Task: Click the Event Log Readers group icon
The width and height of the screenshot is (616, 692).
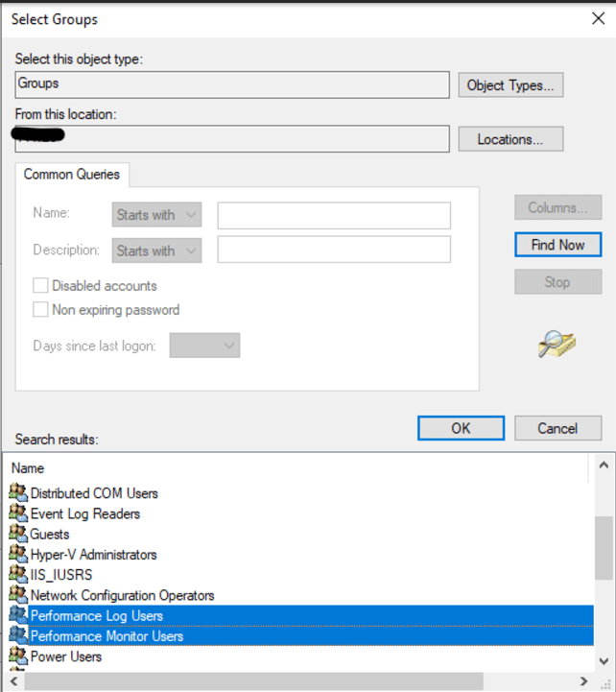Action: pos(18,513)
